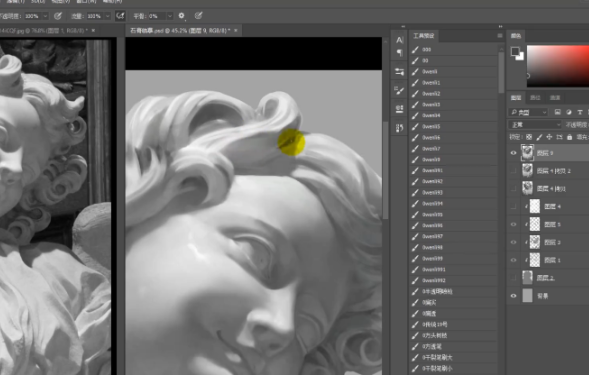Filter layers by type layer icon

click(x=580, y=112)
